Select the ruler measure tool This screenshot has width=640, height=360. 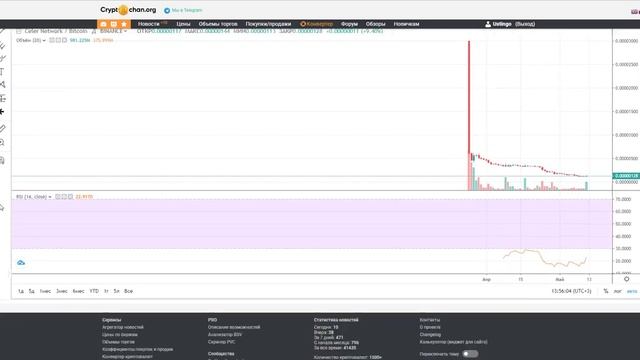[2, 129]
